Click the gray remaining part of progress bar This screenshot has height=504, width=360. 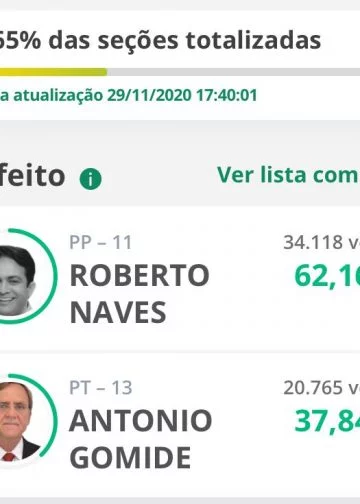point(233,72)
